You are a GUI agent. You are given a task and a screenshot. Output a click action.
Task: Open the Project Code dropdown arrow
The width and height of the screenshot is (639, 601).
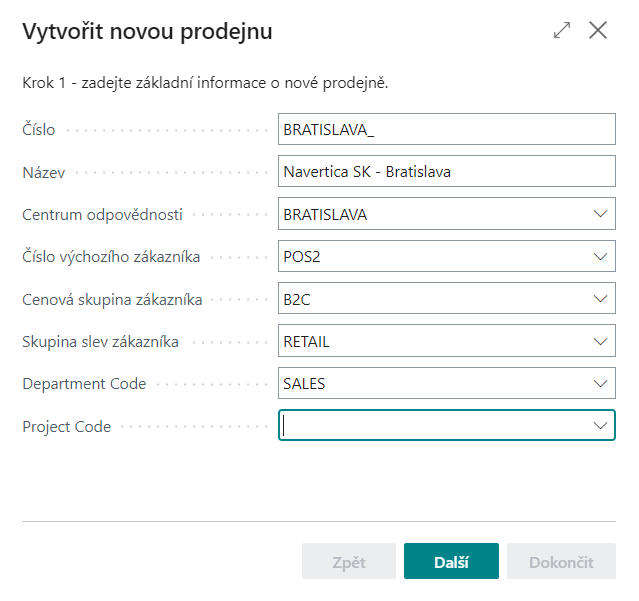point(600,425)
